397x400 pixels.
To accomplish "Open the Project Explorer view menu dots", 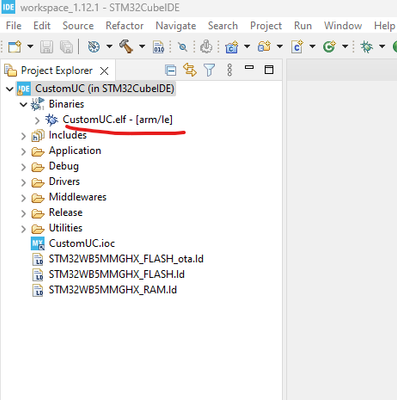I will (229, 70).
